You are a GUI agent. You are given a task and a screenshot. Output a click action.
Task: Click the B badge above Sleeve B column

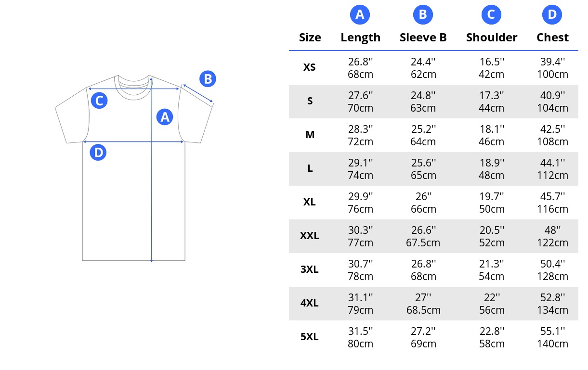click(x=423, y=15)
